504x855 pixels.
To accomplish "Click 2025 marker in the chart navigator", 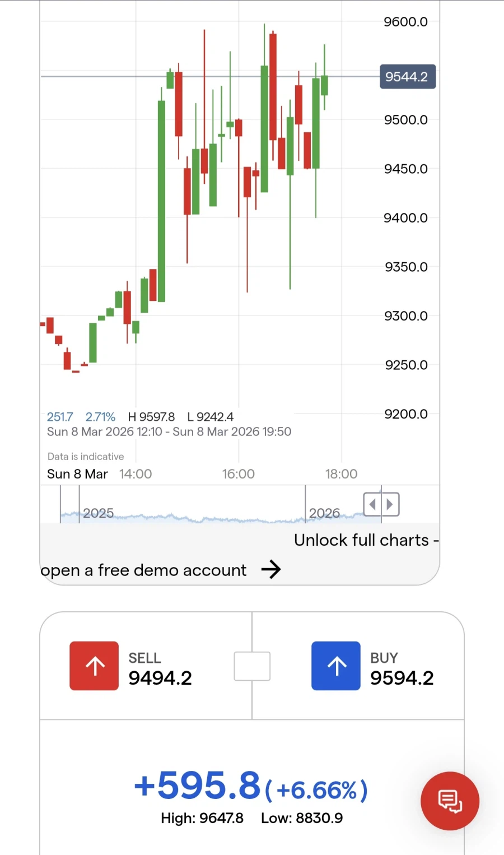I will click(x=99, y=513).
